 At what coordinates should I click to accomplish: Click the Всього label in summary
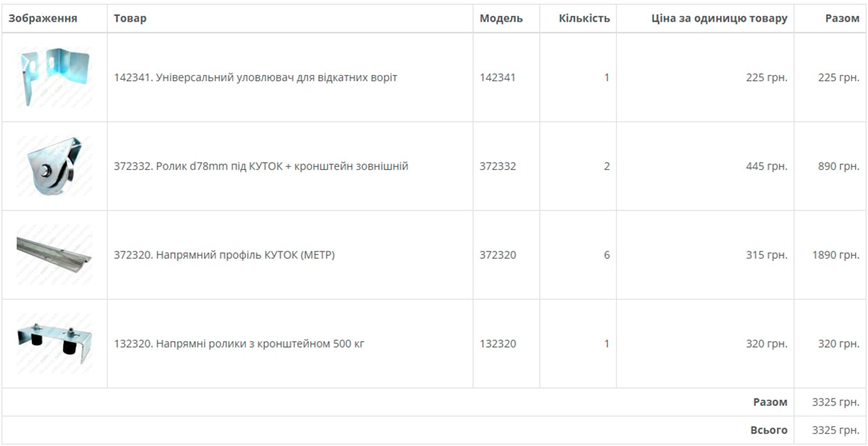pos(768,430)
